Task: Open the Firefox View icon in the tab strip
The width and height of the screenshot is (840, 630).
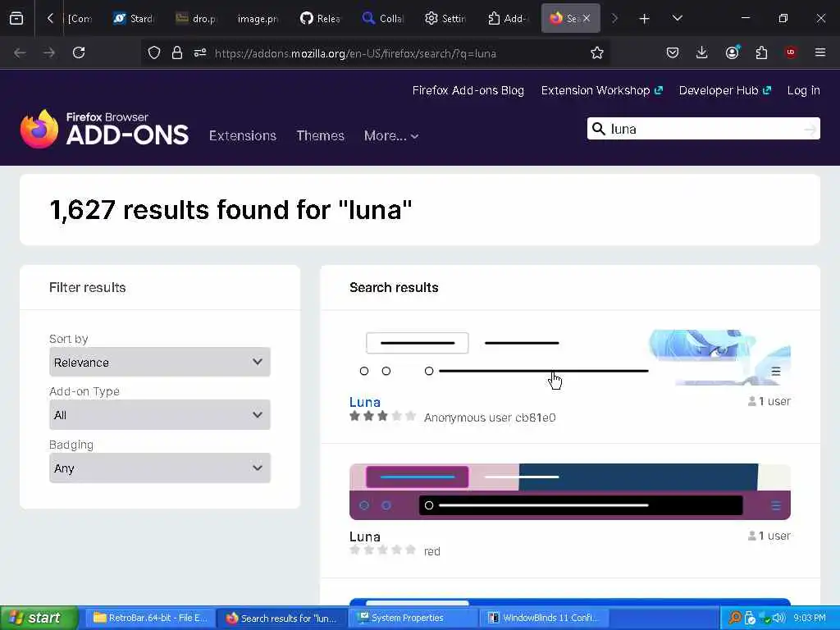Action: click(x=16, y=18)
